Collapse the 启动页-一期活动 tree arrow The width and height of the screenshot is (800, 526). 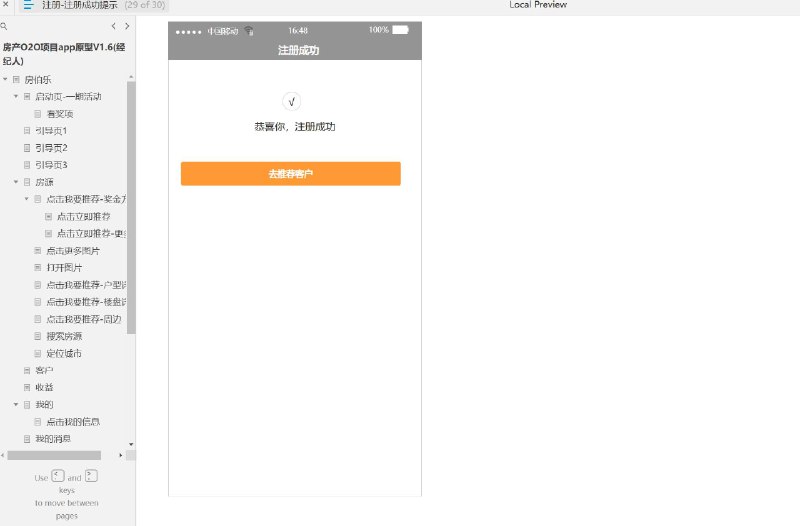[x=16, y=96]
